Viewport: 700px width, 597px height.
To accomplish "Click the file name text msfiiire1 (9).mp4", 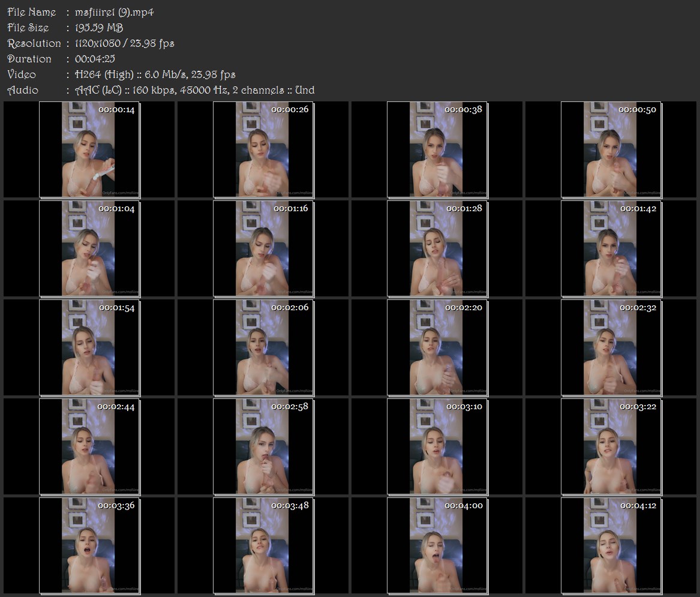I will [x=115, y=12].
